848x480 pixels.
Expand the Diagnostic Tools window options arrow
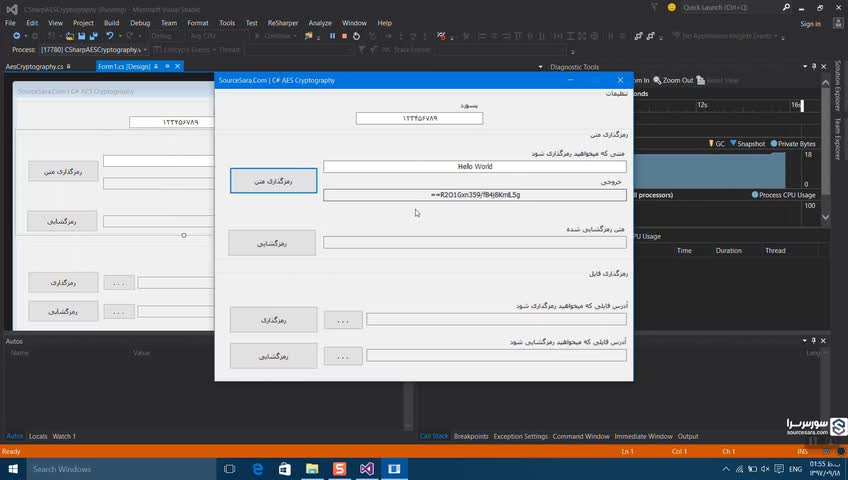click(x=805, y=66)
